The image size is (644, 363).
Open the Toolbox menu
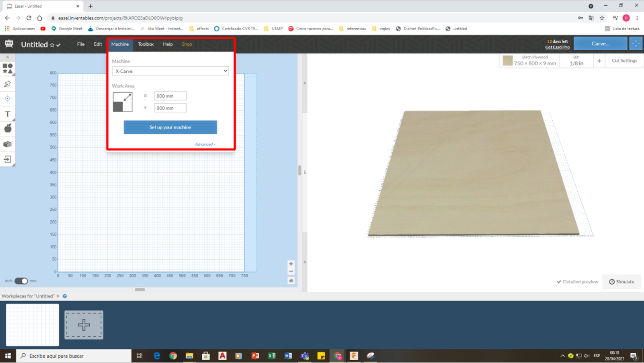[x=146, y=44]
